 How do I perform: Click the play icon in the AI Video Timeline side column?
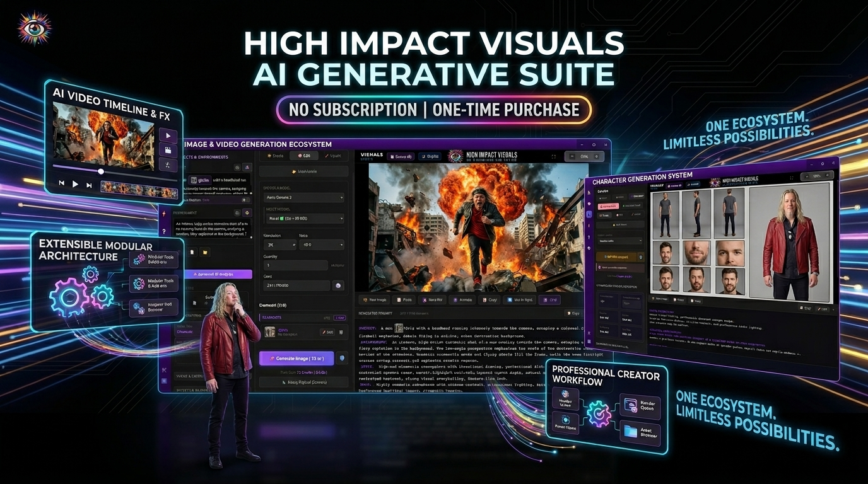pyautogui.click(x=168, y=135)
